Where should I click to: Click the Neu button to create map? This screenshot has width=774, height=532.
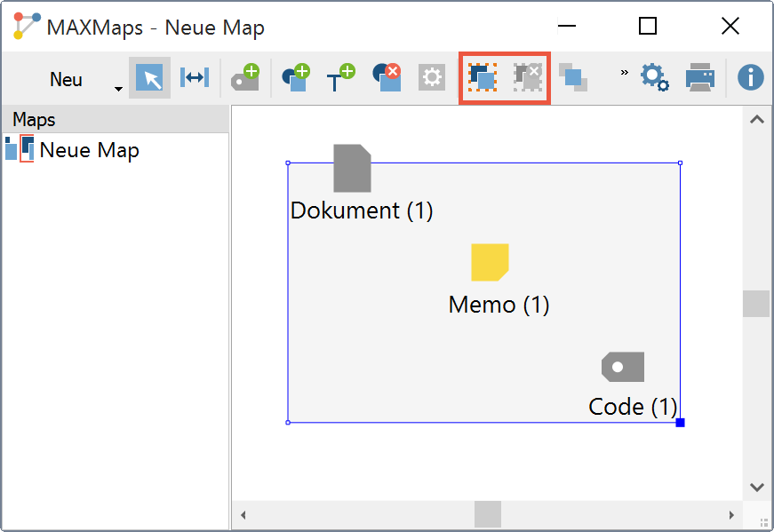click(x=66, y=79)
